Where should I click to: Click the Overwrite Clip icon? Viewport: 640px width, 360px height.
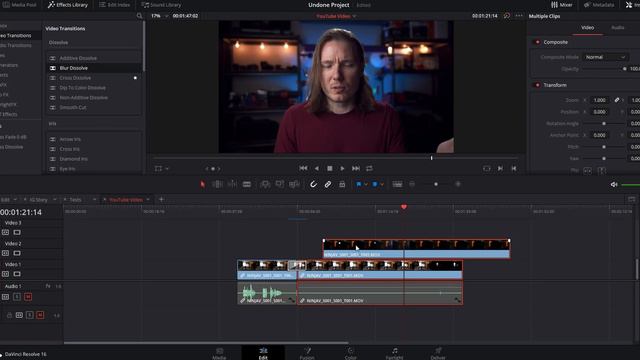click(x=280, y=184)
